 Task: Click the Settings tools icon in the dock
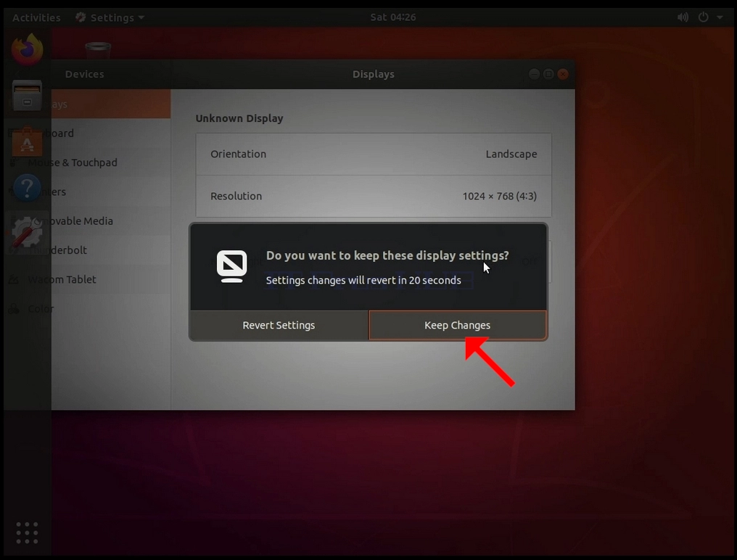click(28, 232)
